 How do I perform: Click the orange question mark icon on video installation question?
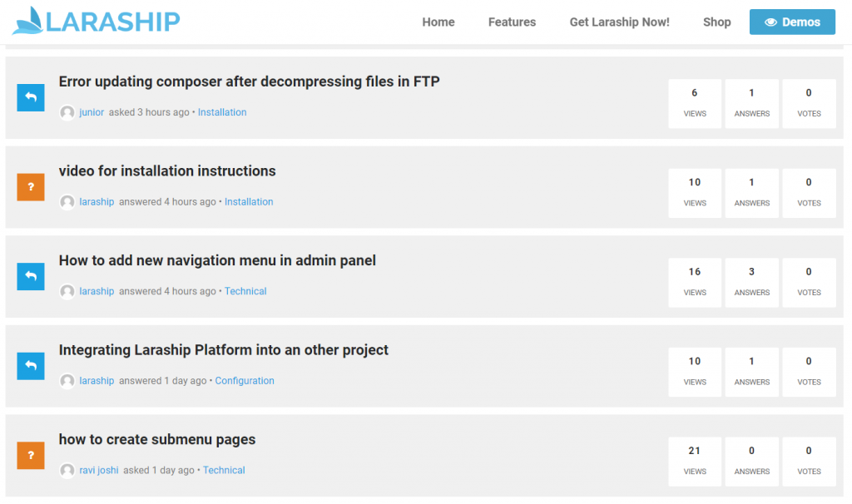(x=30, y=187)
